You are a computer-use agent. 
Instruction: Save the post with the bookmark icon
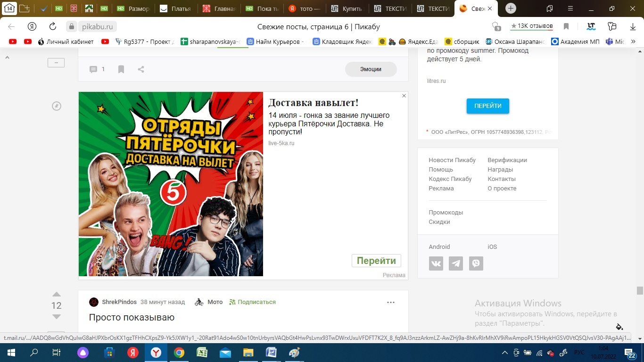pyautogui.click(x=121, y=69)
